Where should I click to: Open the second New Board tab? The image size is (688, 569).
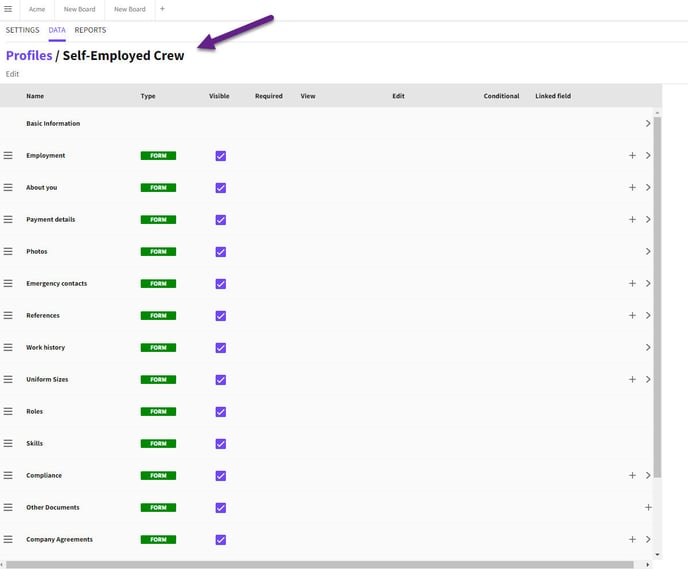coord(129,9)
